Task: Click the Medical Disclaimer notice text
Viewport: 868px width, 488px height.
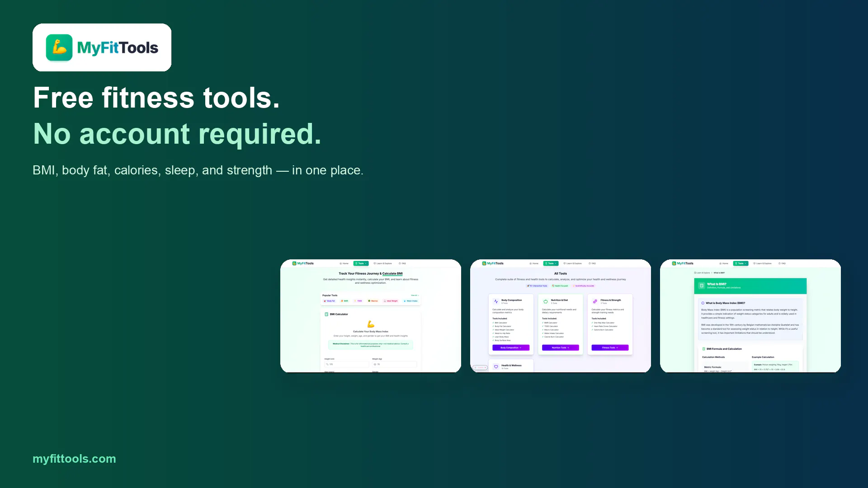Action: (x=371, y=345)
